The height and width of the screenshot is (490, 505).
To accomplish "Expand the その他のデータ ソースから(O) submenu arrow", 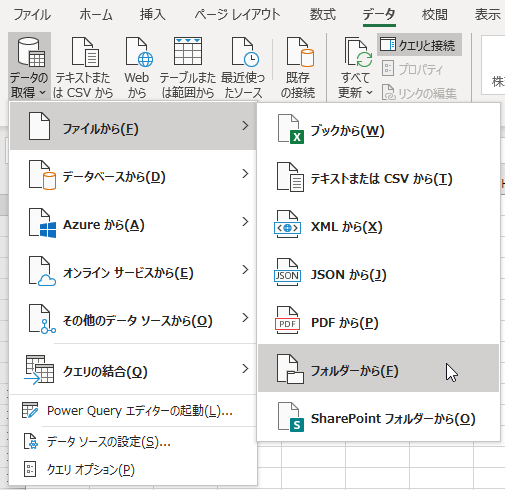I will [245, 318].
